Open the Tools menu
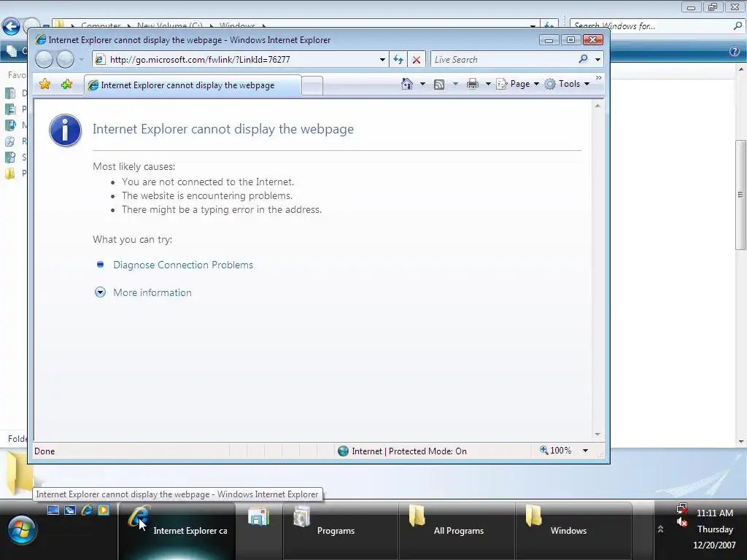 567,84
